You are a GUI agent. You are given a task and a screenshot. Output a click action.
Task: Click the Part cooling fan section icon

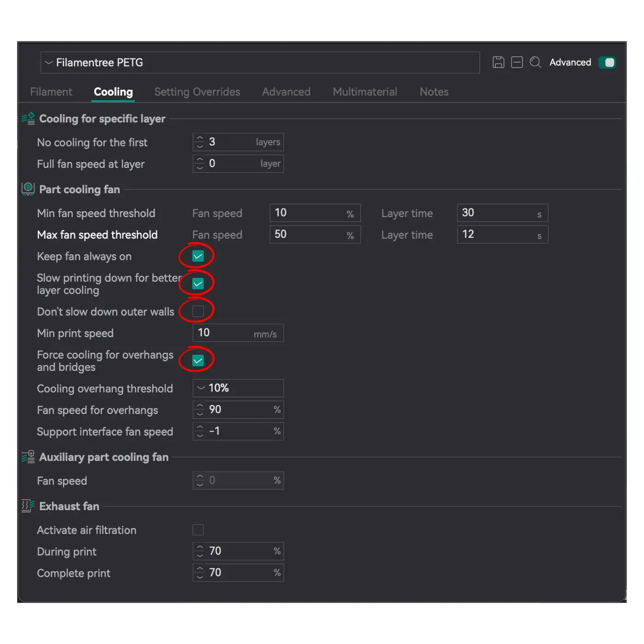pos(28,189)
